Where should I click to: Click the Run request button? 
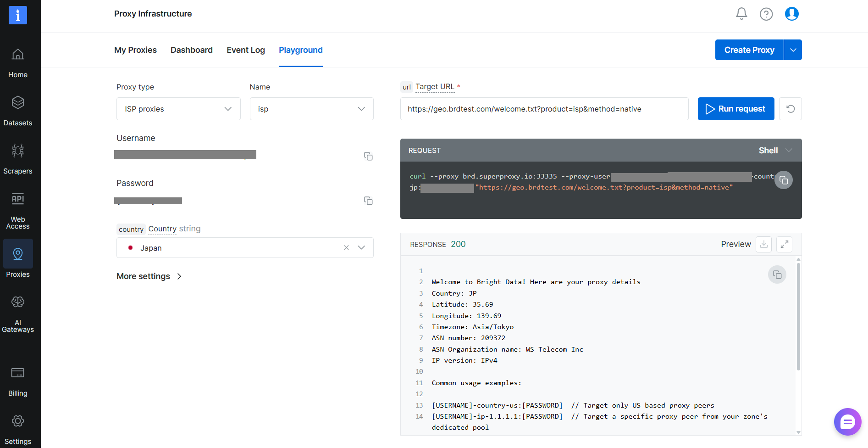(736, 109)
